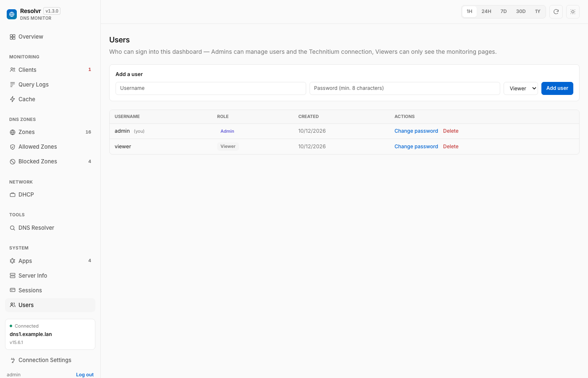588x378 pixels.
Task: Delete the admin user
Action: point(451,131)
